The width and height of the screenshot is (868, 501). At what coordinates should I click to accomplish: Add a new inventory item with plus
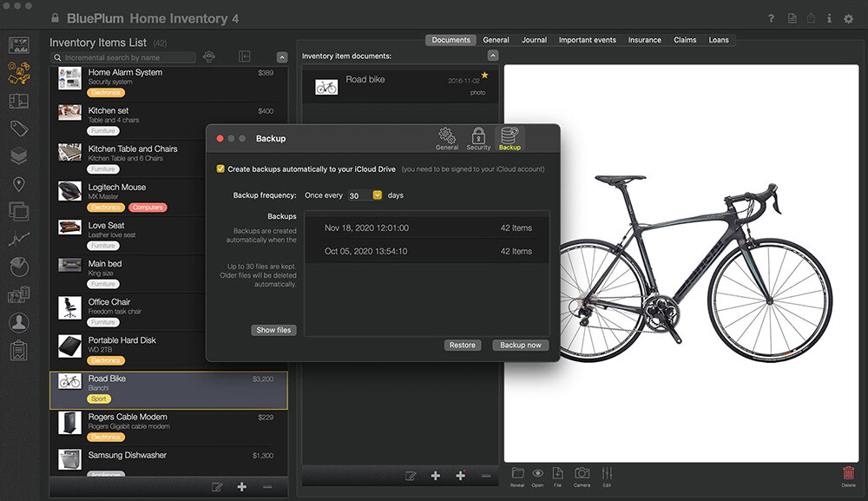point(242,486)
